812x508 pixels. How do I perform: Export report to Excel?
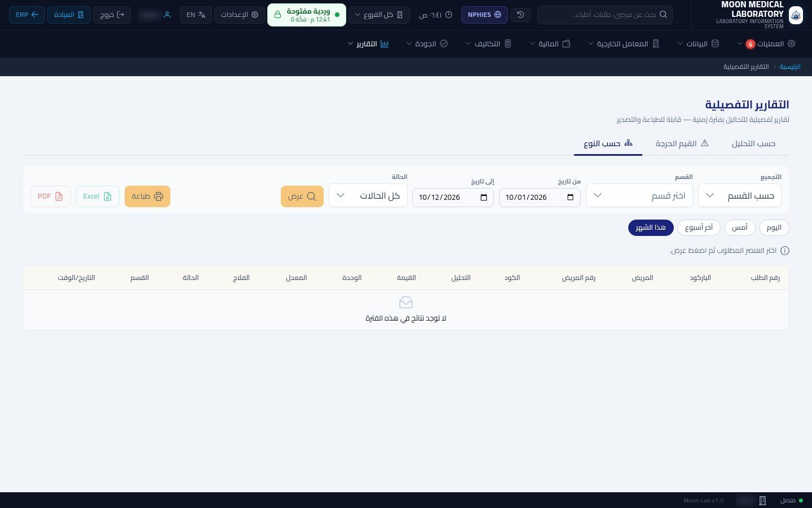point(98,196)
